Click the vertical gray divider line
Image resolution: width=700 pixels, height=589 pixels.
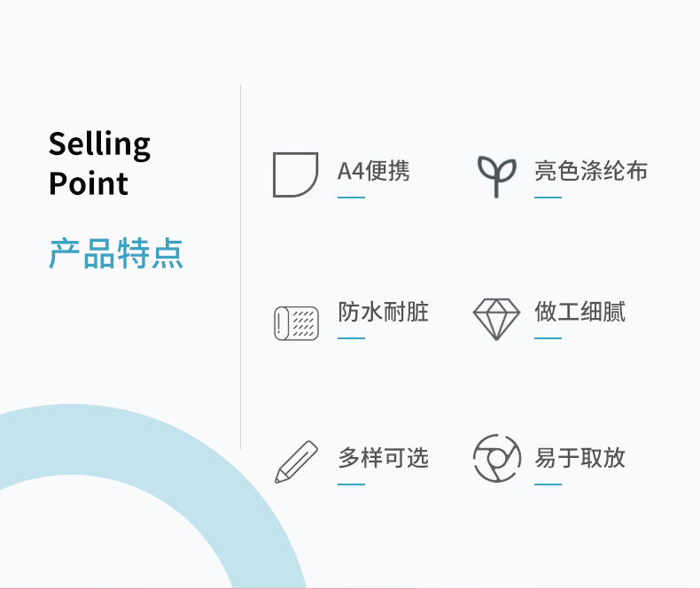(x=240, y=266)
